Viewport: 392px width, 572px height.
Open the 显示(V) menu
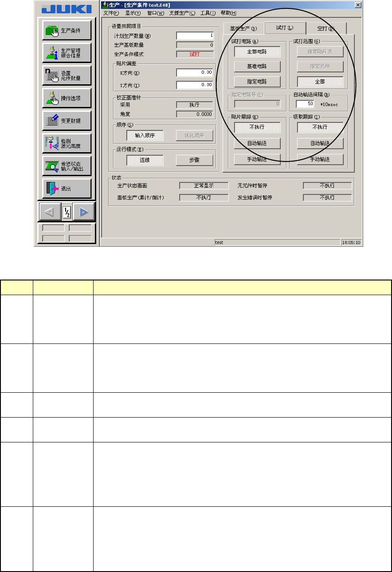pyautogui.click(x=133, y=13)
